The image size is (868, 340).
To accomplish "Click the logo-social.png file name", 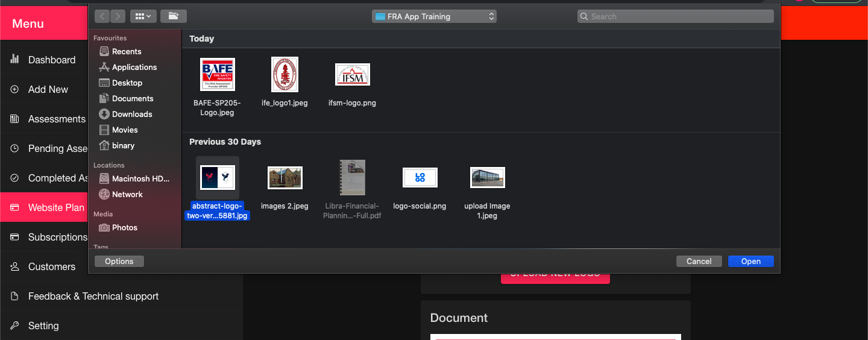I will coord(420,206).
